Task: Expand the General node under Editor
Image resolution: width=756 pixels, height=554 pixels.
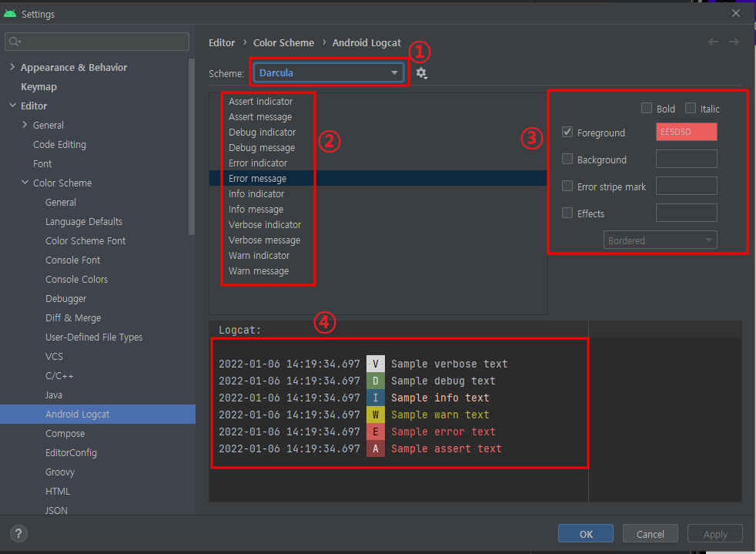Action: coord(25,125)
